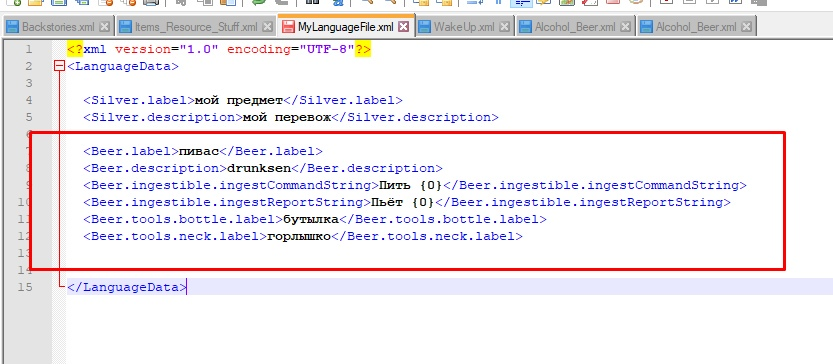Click the closing </LanguageData> tag
Viewport: 833px width, 364px height.
tap(127, 287)
